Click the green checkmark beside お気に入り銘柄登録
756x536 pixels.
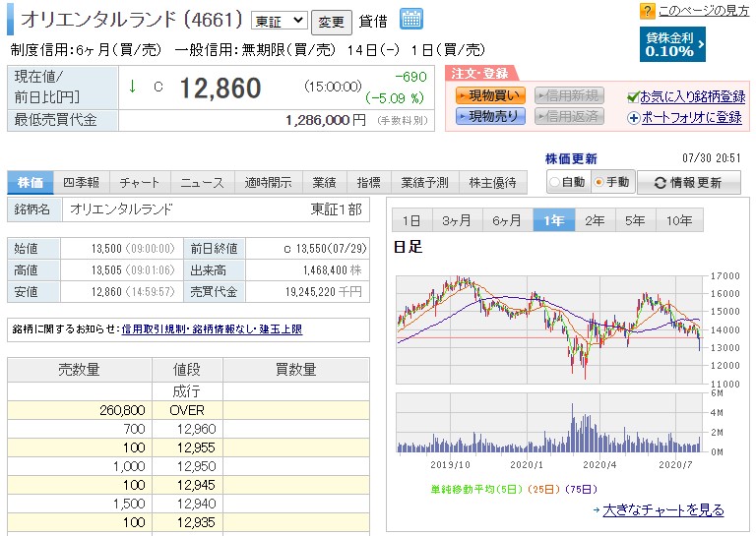pos(633,96)
